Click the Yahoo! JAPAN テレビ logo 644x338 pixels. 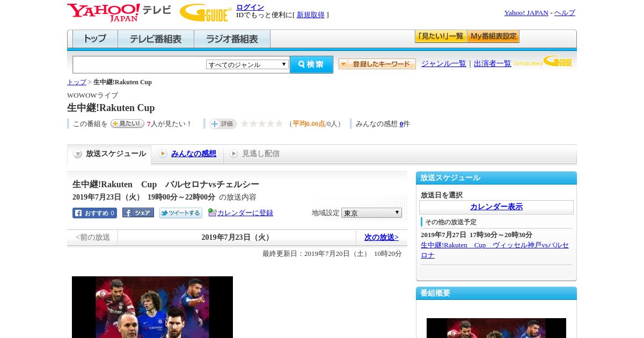[119, 12]
